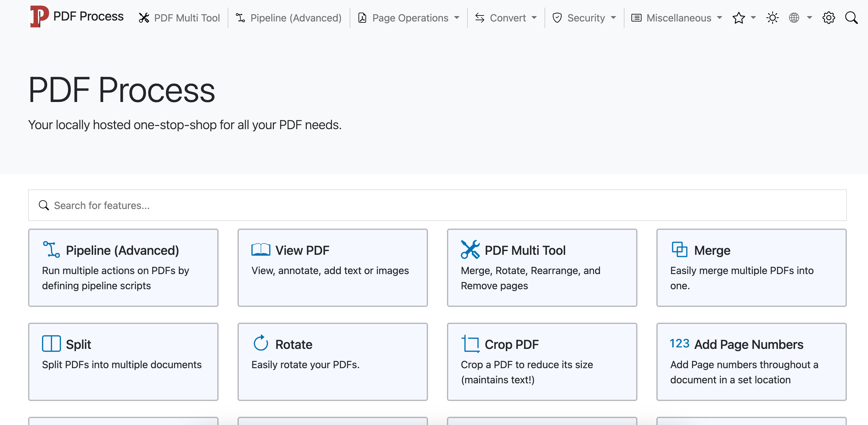Open the Crop PDF card title
This screenshot has height=425, width=868.
click(511, 344)
